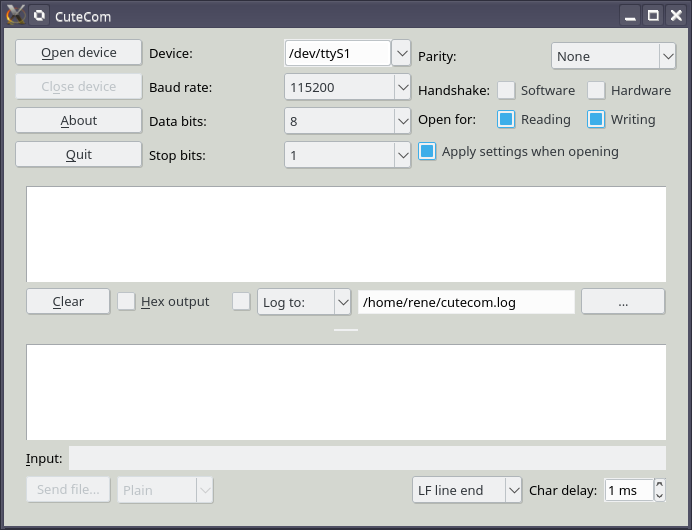The image size is (692, 530).
Task: Enable Hex output checkbox
Action: (127, 301)
